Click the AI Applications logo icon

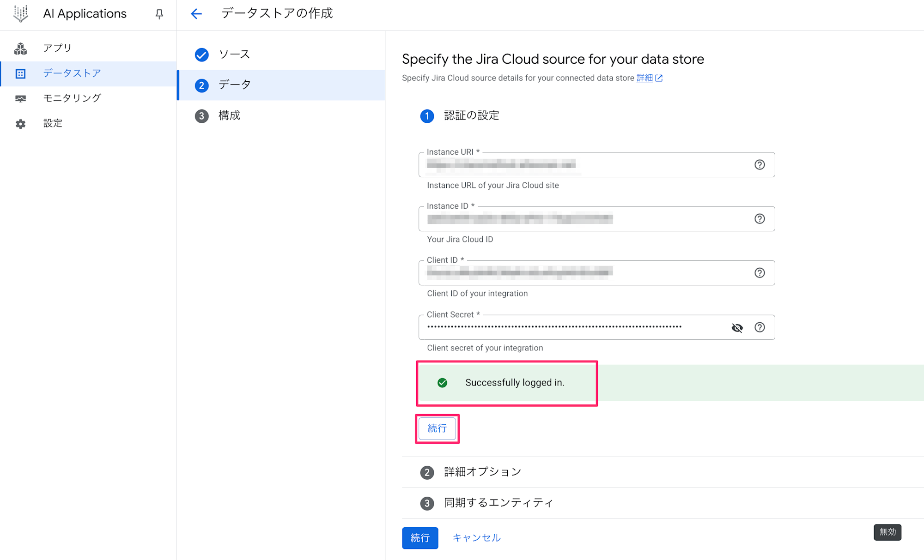tap(21, 13)
